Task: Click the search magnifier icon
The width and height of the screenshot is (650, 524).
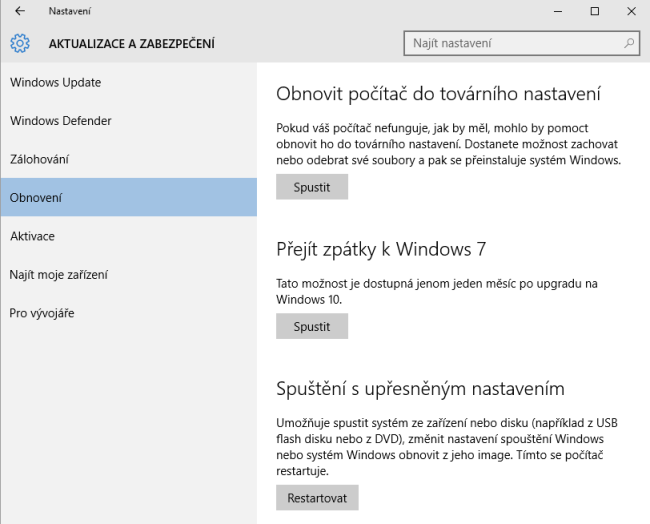Action: (629, 43)
